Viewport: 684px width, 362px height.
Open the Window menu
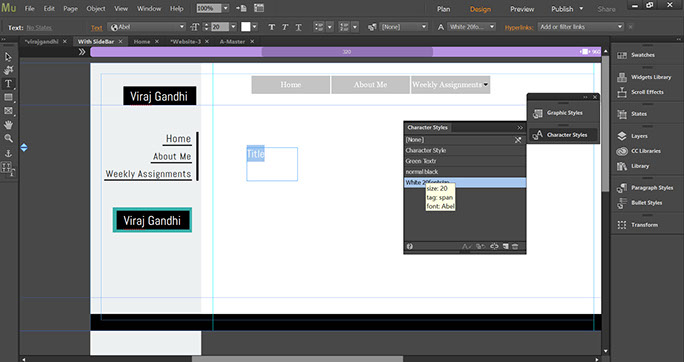tap(149, 8)
